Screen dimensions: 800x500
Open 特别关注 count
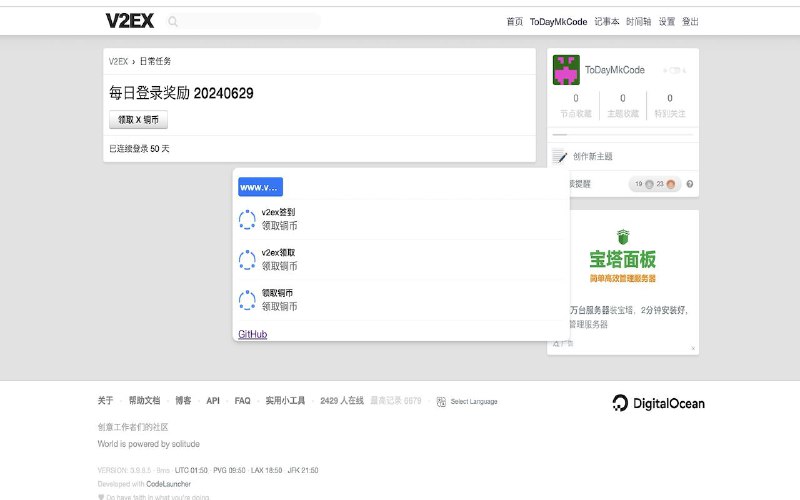tap(669, 105)
